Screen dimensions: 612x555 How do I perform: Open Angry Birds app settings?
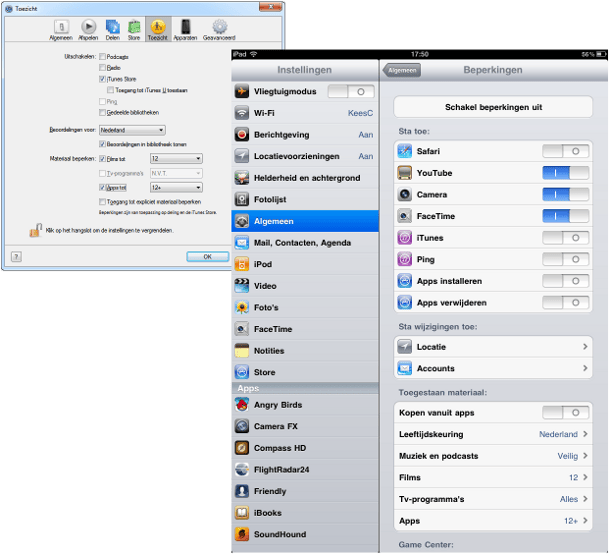click(305, 405)
